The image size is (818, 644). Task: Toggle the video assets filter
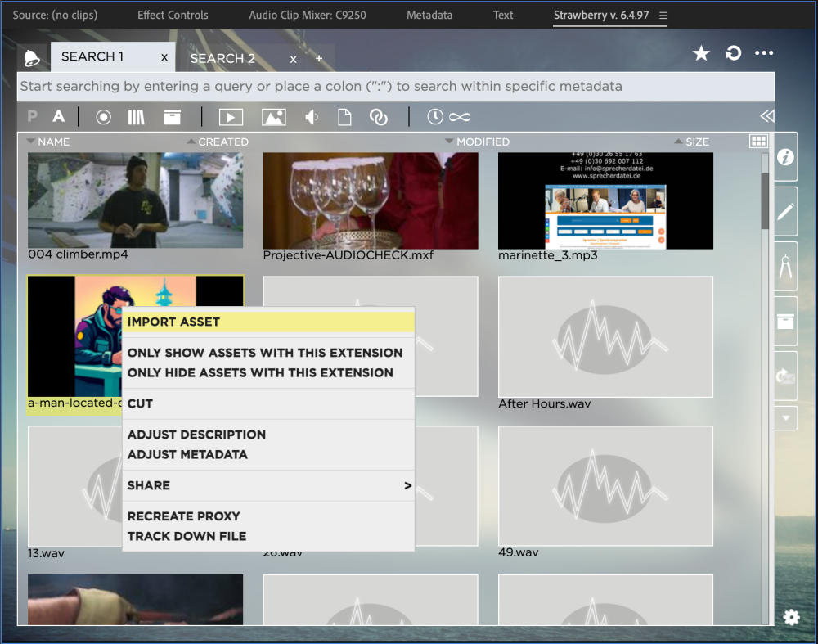(x=231, y=117)
